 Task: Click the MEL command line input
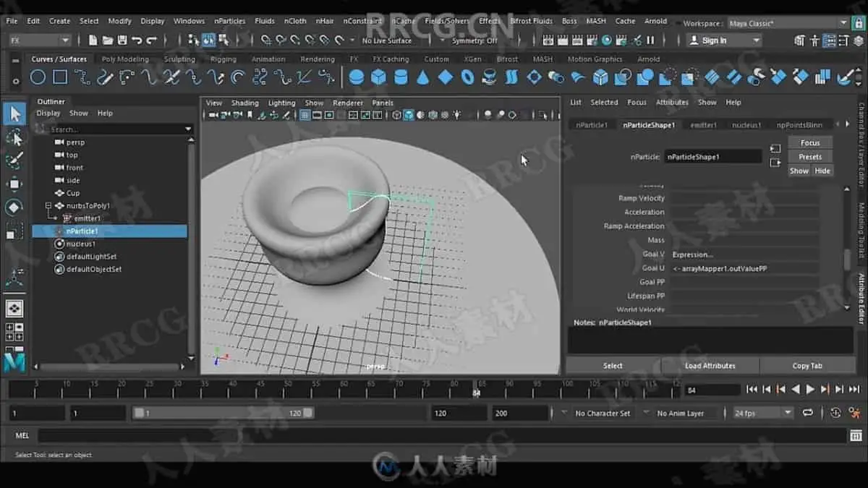tap(442, 435)
